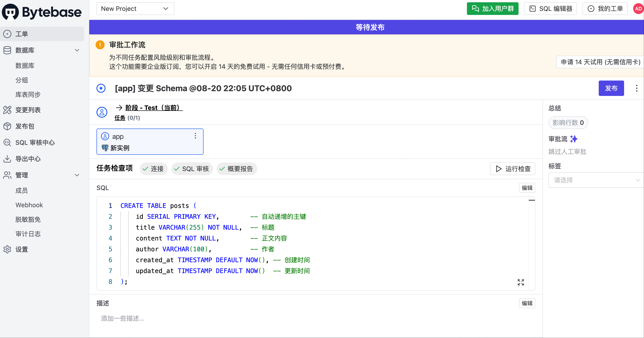Click the sparkle icon next to 审批流
The width and height of the screenshot is (644, 338).
pyautogui.click(x=574, y=139)
